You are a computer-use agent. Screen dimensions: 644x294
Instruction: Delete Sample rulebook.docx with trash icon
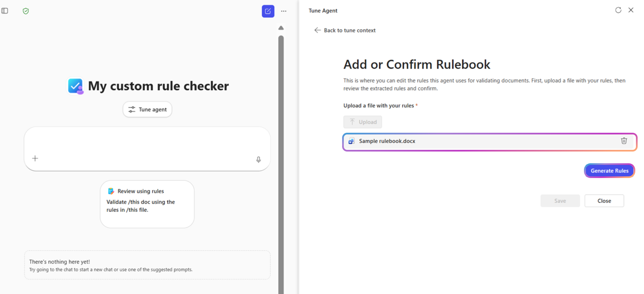coord(624,141)
